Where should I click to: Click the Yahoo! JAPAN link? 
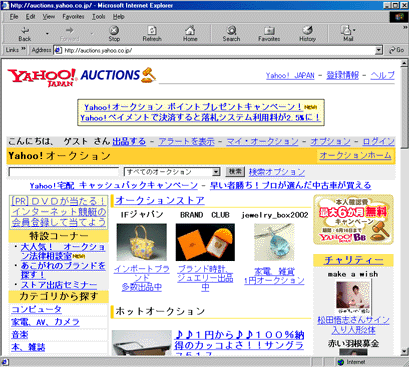(x=290, y=76)
